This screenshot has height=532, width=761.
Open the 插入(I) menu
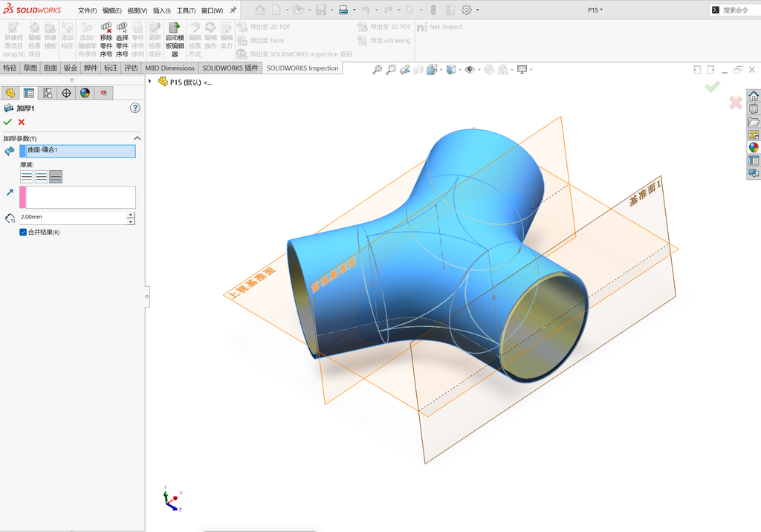tap(161, 10)
